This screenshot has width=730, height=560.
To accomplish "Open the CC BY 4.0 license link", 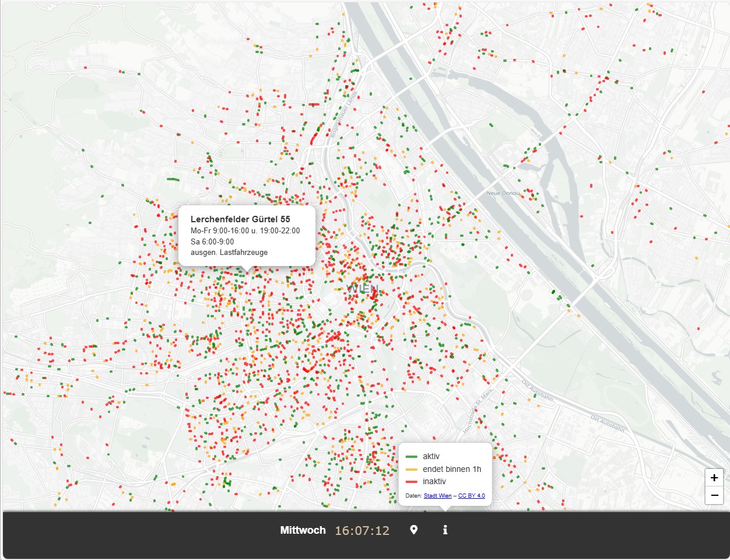I will [x=471, y=496].
